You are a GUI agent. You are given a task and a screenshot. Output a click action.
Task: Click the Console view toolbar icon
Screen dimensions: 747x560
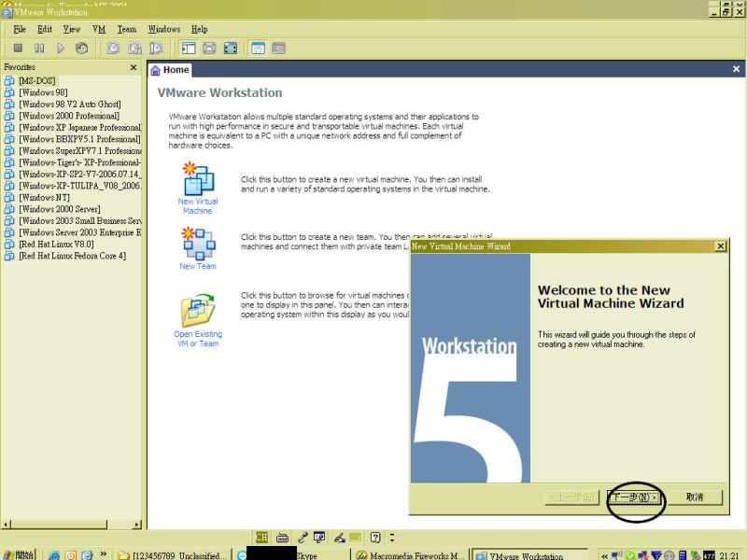pos(278,49)
